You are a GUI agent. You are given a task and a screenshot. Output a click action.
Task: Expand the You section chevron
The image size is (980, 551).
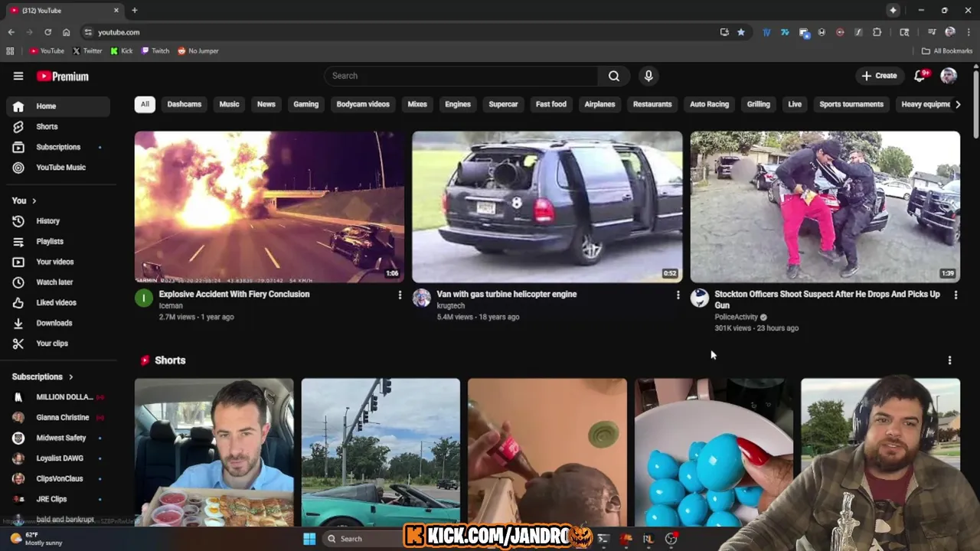click(x=34, y=201)
